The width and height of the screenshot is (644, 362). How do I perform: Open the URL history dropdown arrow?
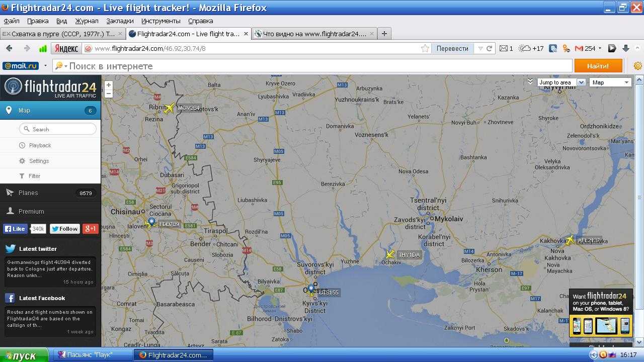(x=480, y=49)
